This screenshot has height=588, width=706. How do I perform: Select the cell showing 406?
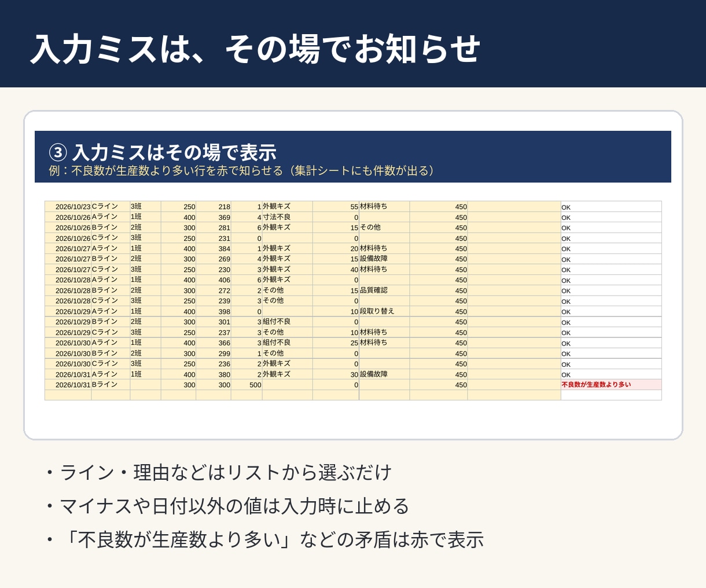point(214,280)
